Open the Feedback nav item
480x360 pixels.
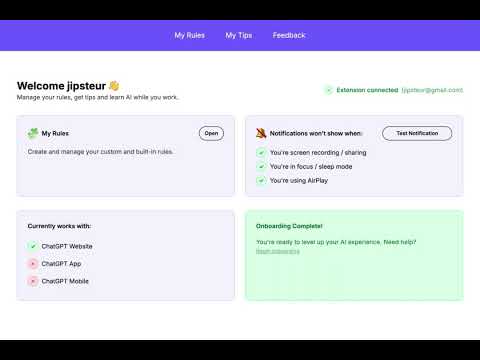[289, 35]
